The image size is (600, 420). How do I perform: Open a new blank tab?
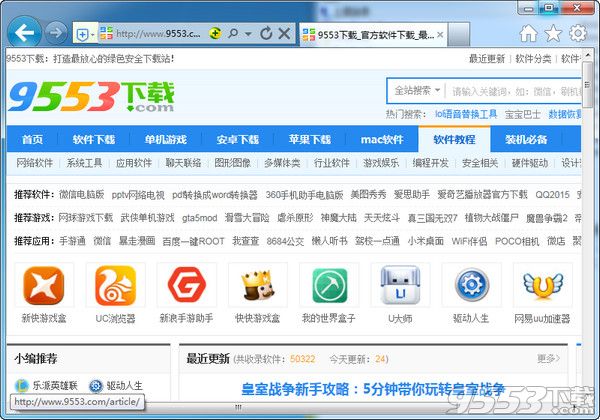pyautogui.click(x=458, y=34)
